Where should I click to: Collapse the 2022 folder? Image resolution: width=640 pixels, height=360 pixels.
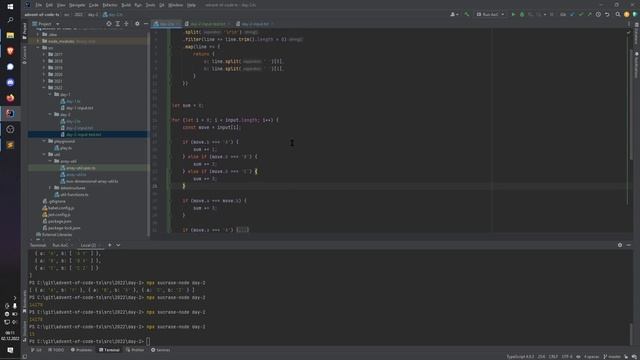(44, 88)
